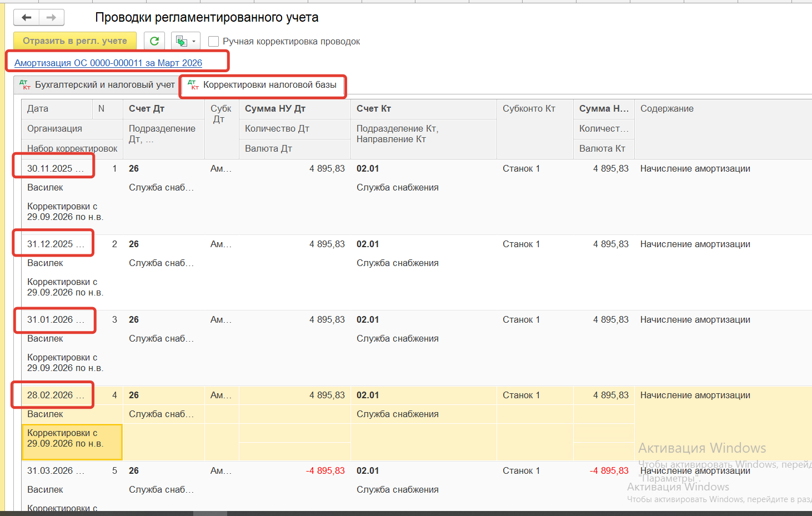The width and height of the screenshot is (812, 516).
Task: Click the Набор корректировок column header
Action: [x=72, y=149]
